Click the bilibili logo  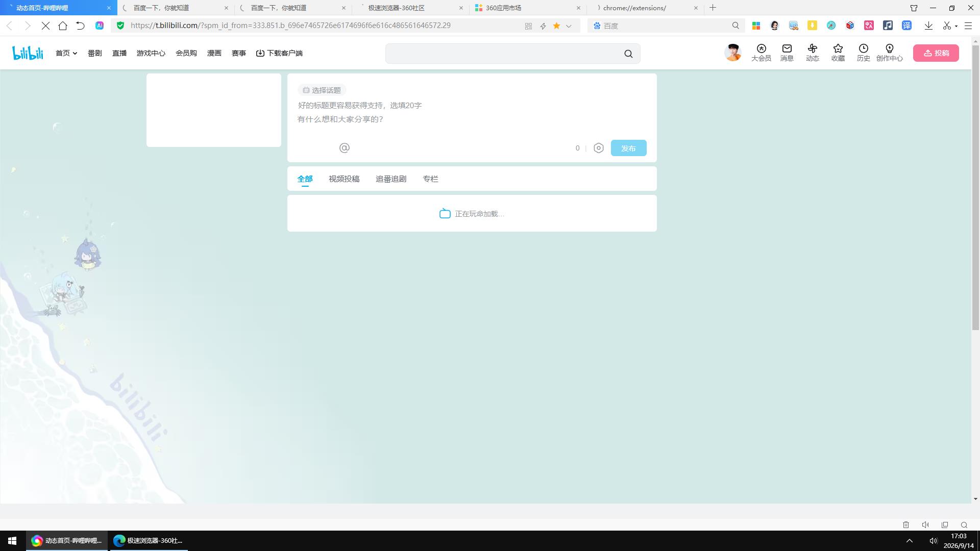tap(28, 53)
